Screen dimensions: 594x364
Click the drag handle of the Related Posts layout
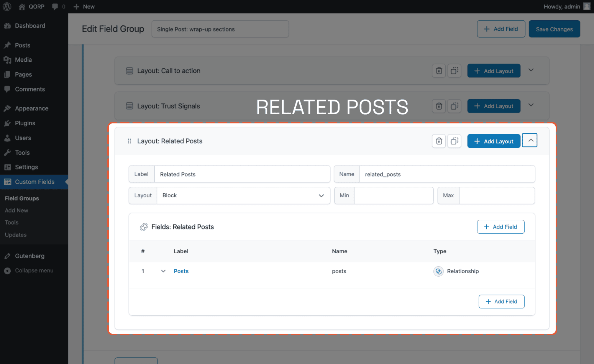[129, 141]
